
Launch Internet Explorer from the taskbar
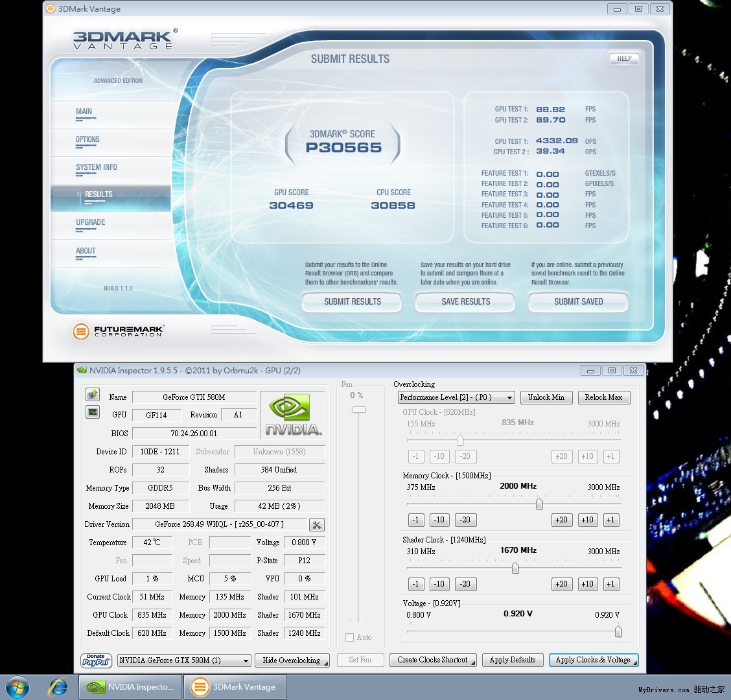pos(58,687)
